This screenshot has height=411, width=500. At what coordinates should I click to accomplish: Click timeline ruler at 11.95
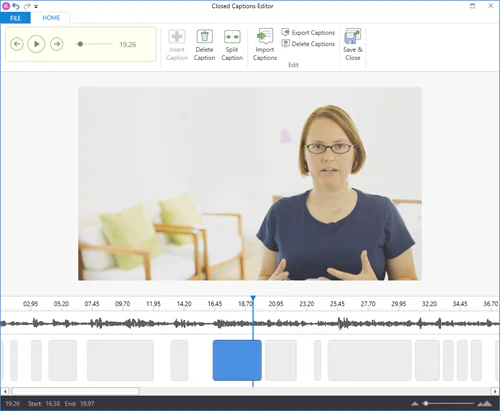(x=153, y=304)
